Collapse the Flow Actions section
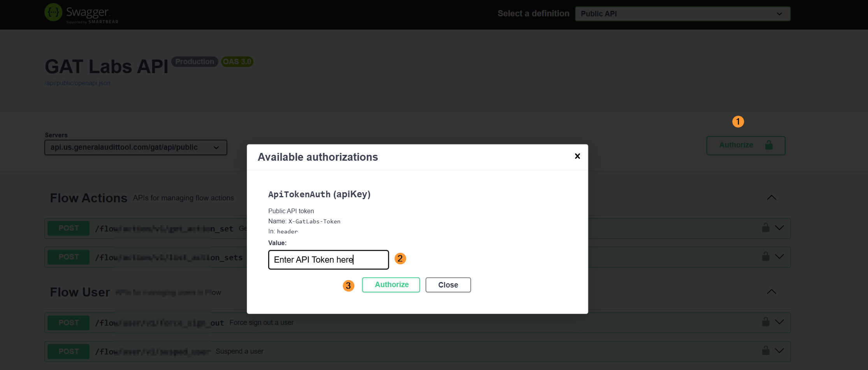Image resolution: width=868 pixels, height=370 pixels. tap(771, 198)
